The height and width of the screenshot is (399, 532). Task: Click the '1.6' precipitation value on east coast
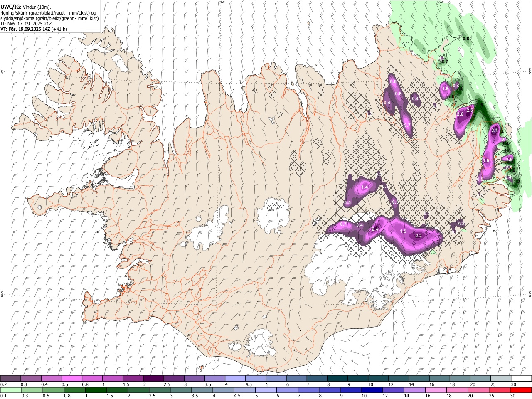[509, 159]
